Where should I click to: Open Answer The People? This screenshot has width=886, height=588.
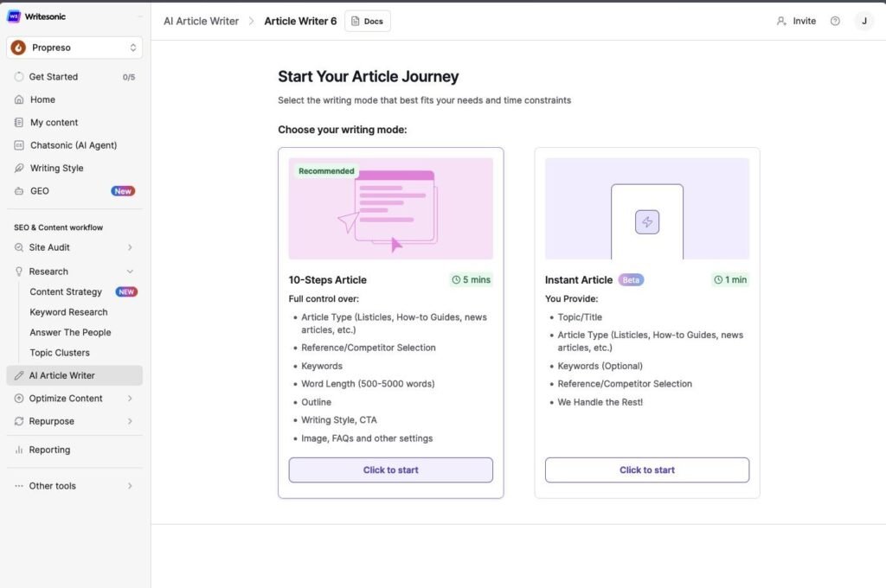click(70, 333)
